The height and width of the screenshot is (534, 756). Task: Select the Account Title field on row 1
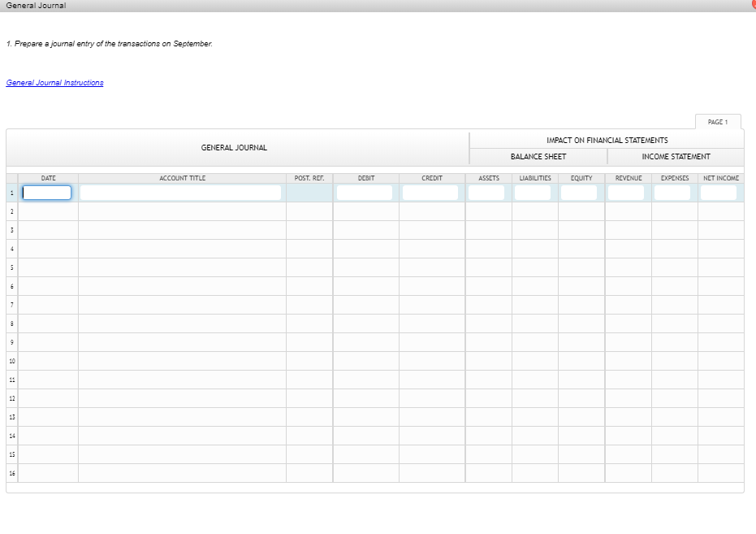pos(180,193)
